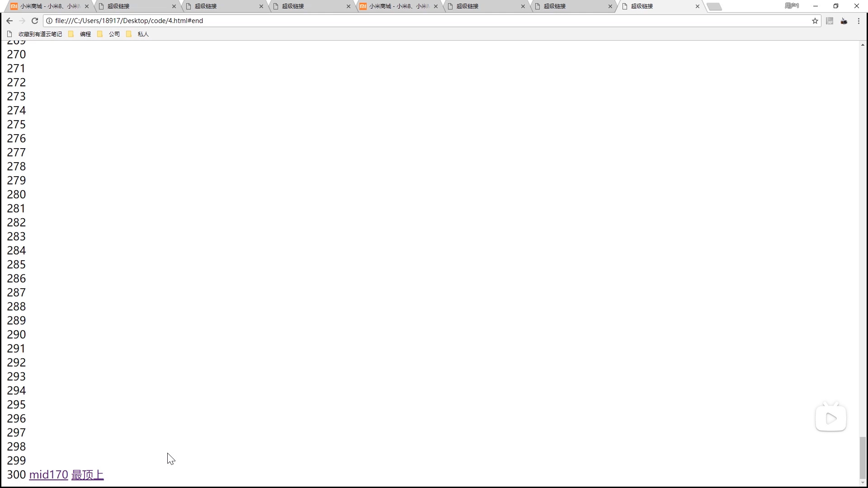Open a new tab button

[x=714, y=6]
